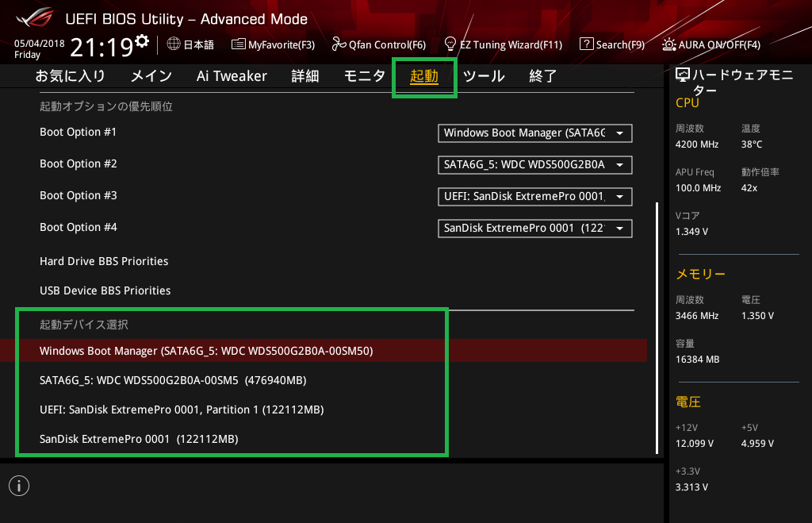Click the 電圧 section heading
Screen dimensions: 812x523
pos(688,402)
